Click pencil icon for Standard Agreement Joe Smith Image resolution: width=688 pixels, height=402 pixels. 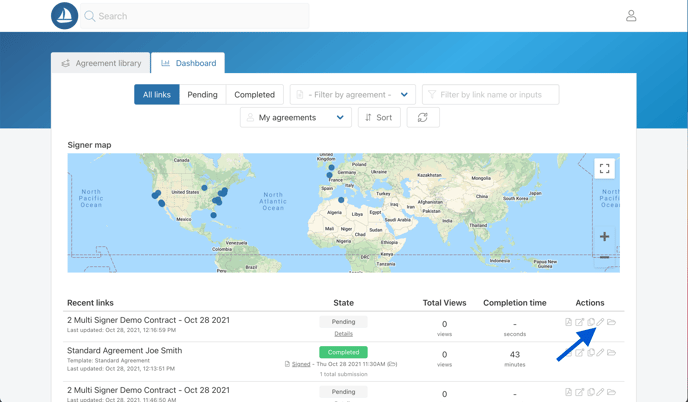click(600, 352)
